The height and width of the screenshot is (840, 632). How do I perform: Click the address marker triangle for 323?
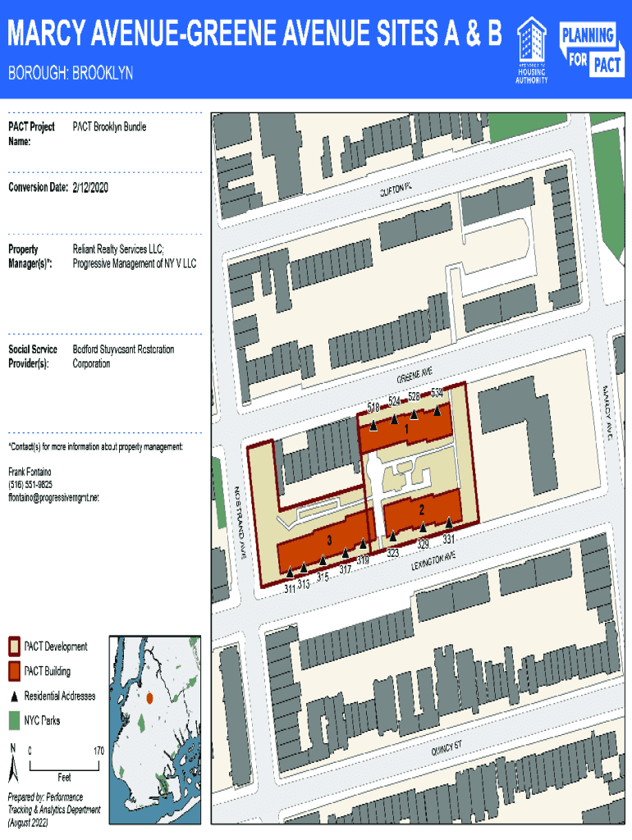393,536
